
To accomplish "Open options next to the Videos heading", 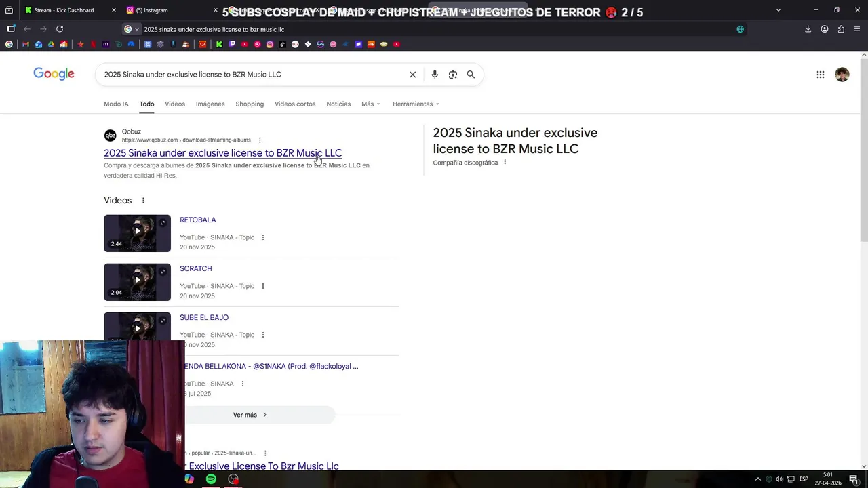I will point(143,201).
